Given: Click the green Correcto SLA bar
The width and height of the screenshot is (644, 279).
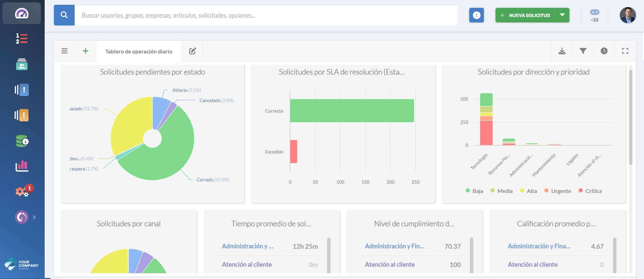Looking at the screenshot, I should pyautogui.click(x=352, y=111).
